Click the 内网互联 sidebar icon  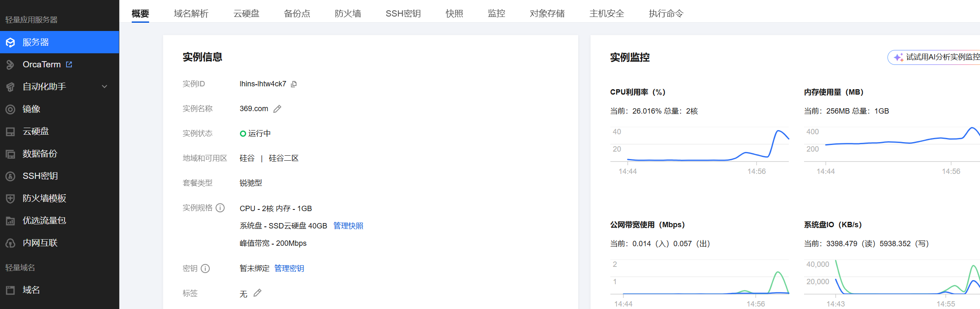pyautogui.click(x=10, y=243)
